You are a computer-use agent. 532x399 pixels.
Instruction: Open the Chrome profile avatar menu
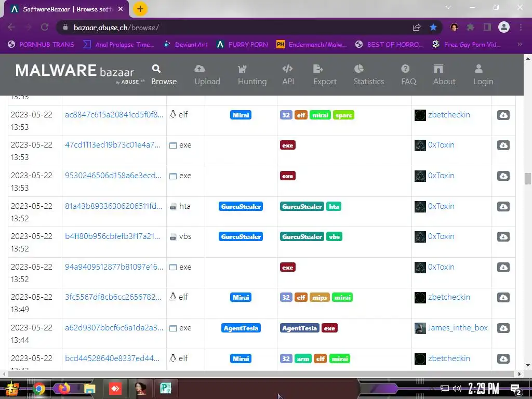click(504, 27)
